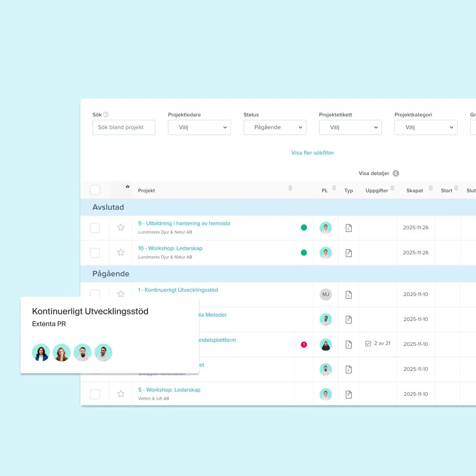
Task: Click the green status dot for project 10
Action: [304, 253]
